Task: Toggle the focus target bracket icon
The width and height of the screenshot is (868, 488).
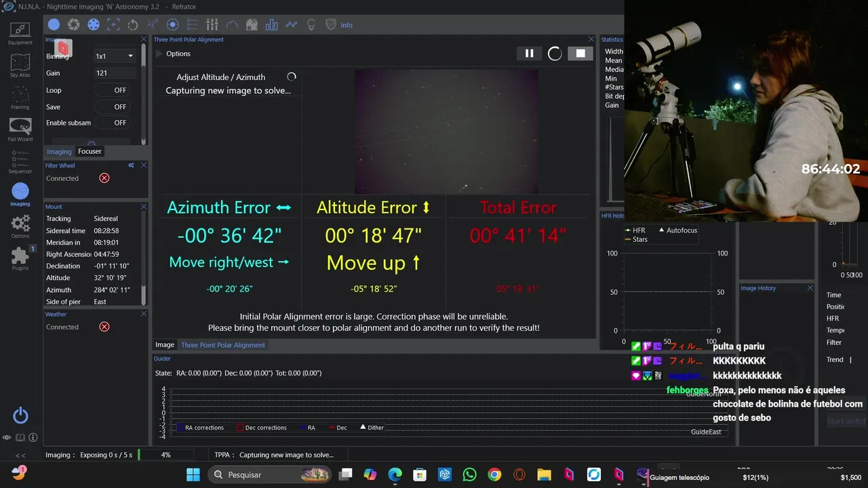Action: tap(113, 25)
